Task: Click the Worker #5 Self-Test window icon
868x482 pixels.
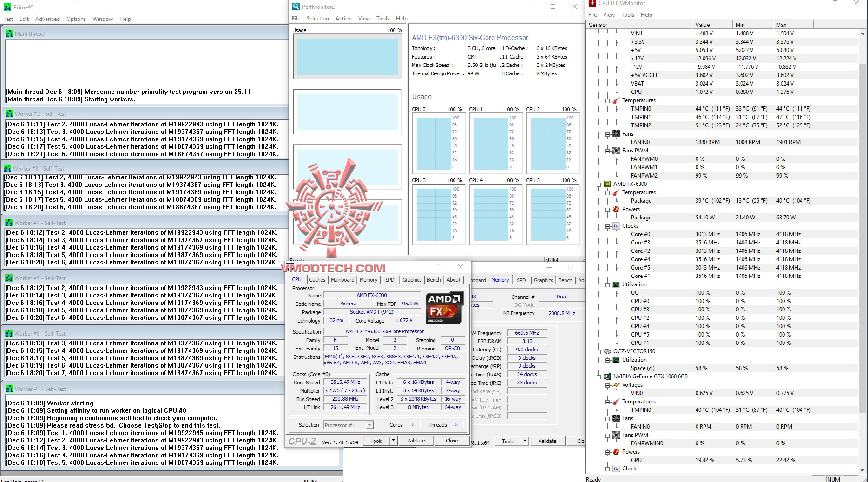Action: pos(9,278)
